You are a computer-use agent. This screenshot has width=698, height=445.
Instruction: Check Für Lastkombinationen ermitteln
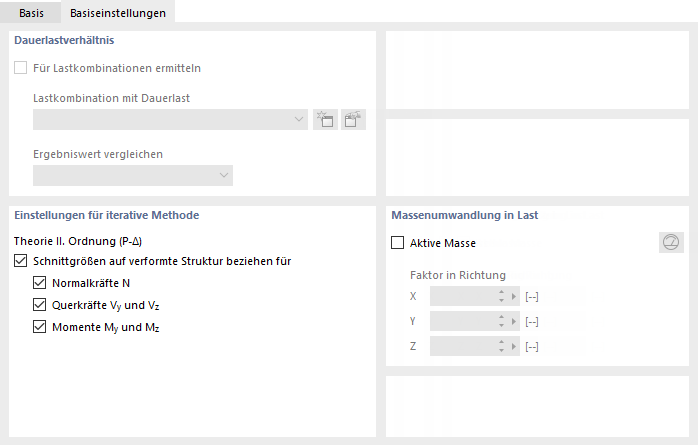[22, 68]
